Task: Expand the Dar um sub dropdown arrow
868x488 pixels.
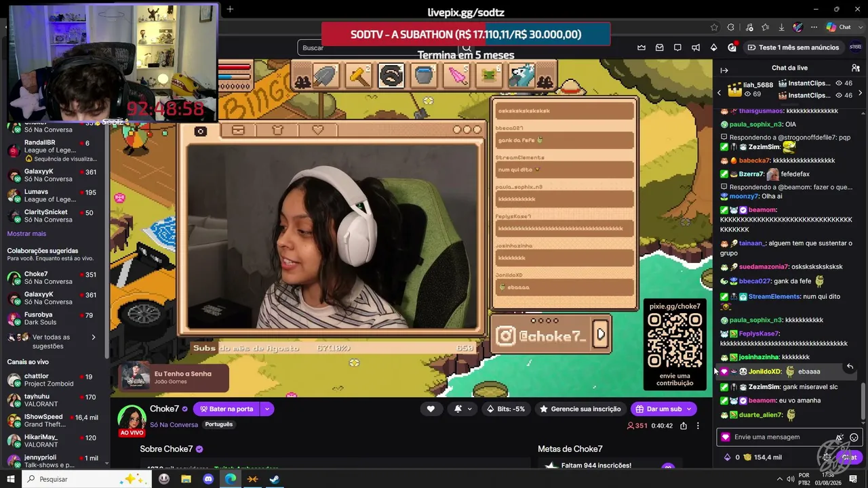Action: pyautogui.click(x=689, y=409)
